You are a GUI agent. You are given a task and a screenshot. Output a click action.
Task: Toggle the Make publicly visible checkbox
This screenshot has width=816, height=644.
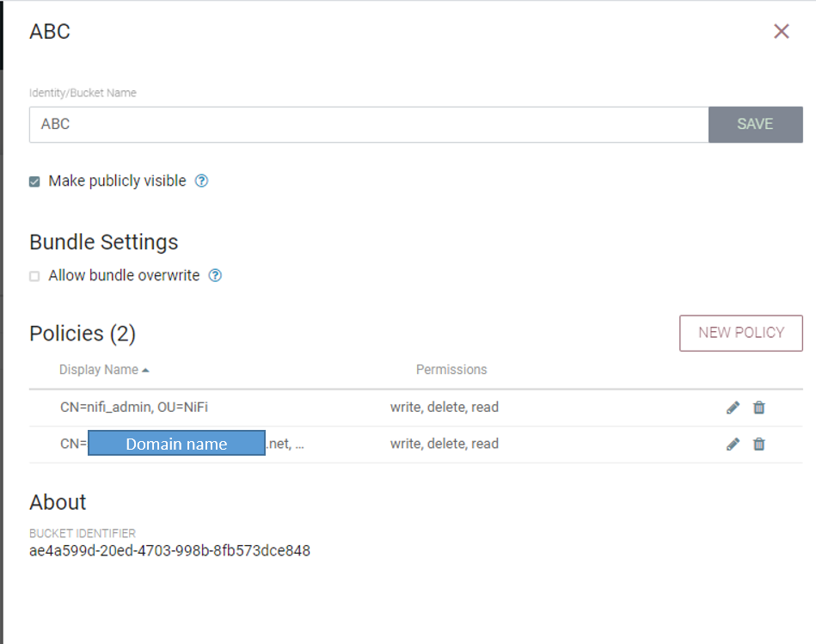click(x=34, y=181)
